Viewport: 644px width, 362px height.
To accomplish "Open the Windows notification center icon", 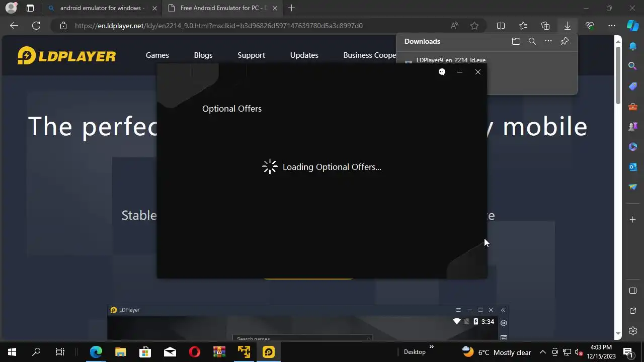I will (x=628, y=352).
